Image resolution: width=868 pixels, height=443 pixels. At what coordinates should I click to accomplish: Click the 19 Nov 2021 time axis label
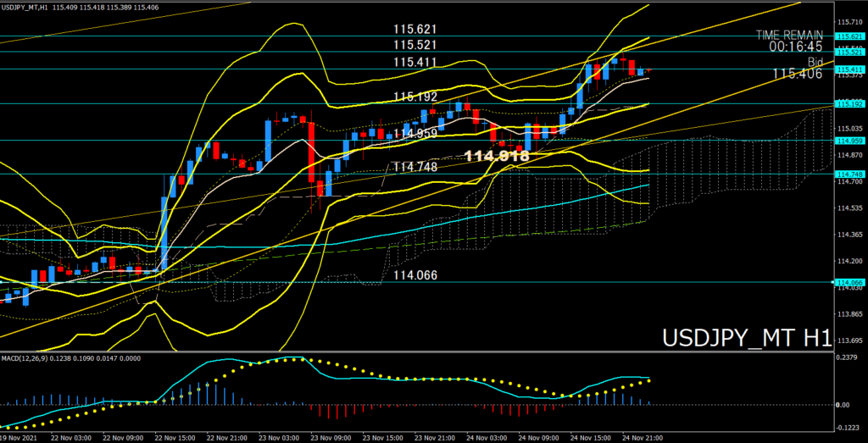pyautogui.click(x=19, y=437)
